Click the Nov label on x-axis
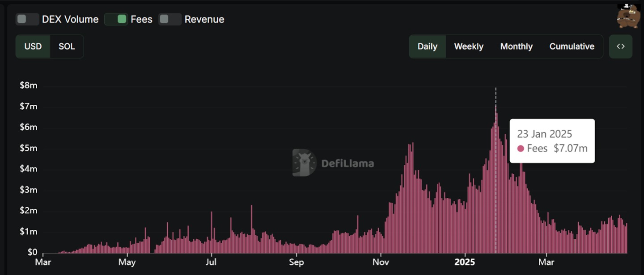644x275 pixels. (x=381, y=262)
